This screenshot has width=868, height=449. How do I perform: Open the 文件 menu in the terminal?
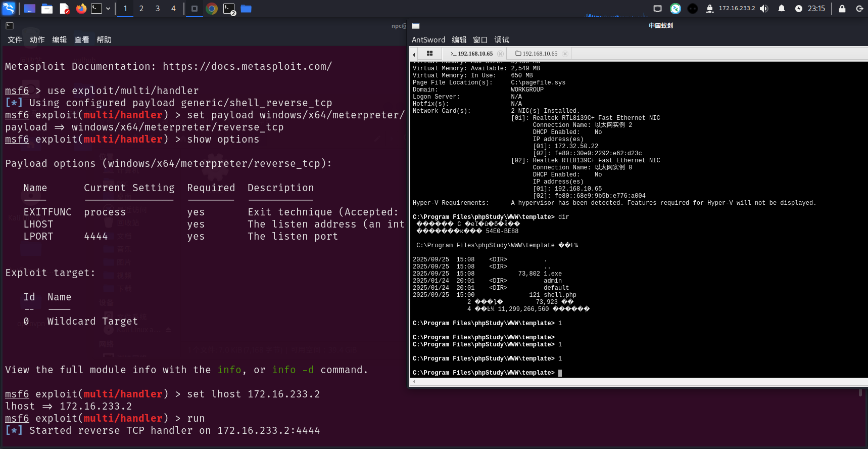(x=15, y=40)
